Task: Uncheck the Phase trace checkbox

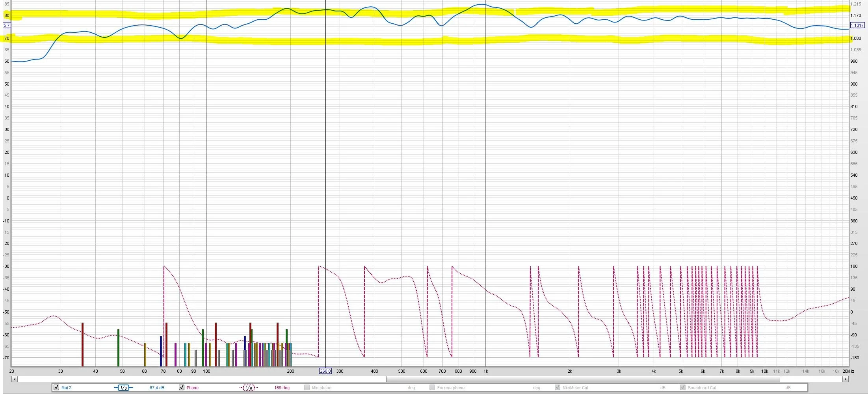Action: (182, 387)
